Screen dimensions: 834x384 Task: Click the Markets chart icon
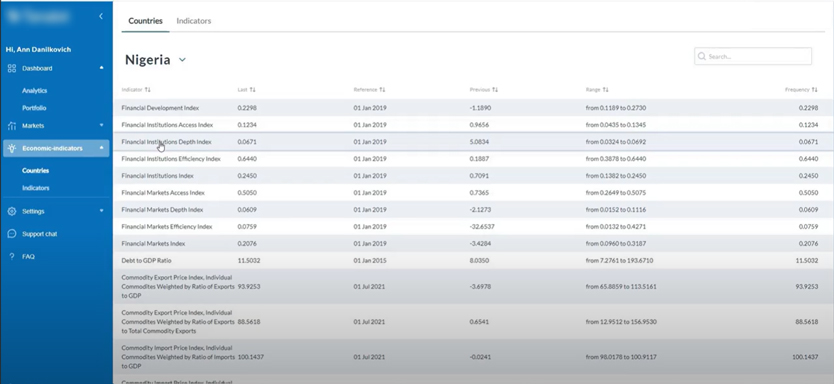tap(12, 126)
